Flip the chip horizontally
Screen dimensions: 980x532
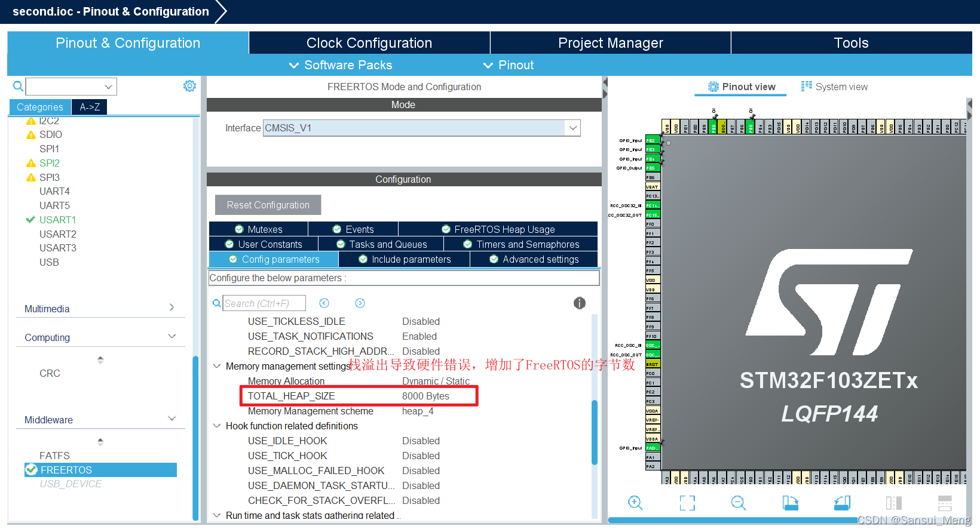click(893, 503)
